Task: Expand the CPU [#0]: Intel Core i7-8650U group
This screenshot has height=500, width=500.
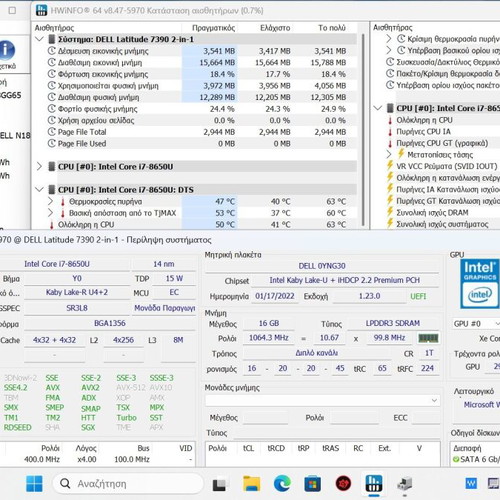Action: click(39, 166)
